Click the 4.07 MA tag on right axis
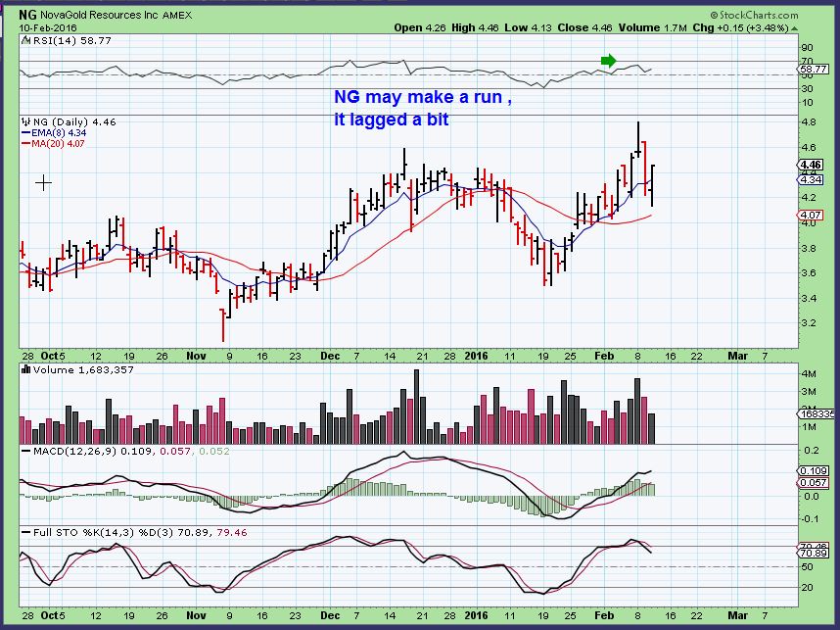The width and height of the screenshot is (840, 630). pyautogui.click(x=811, y=215)
